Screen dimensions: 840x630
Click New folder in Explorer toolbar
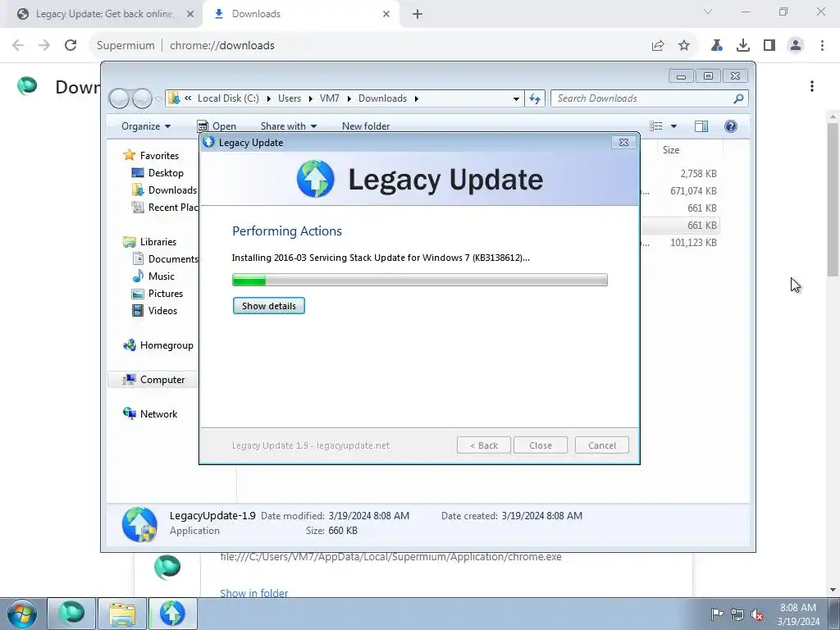click(365, 126)
